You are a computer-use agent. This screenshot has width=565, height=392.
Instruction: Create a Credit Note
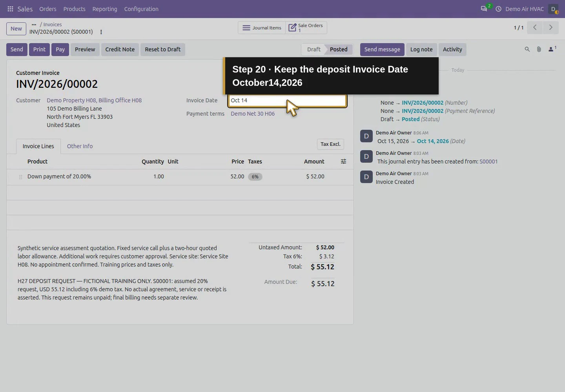coord(120,49)
